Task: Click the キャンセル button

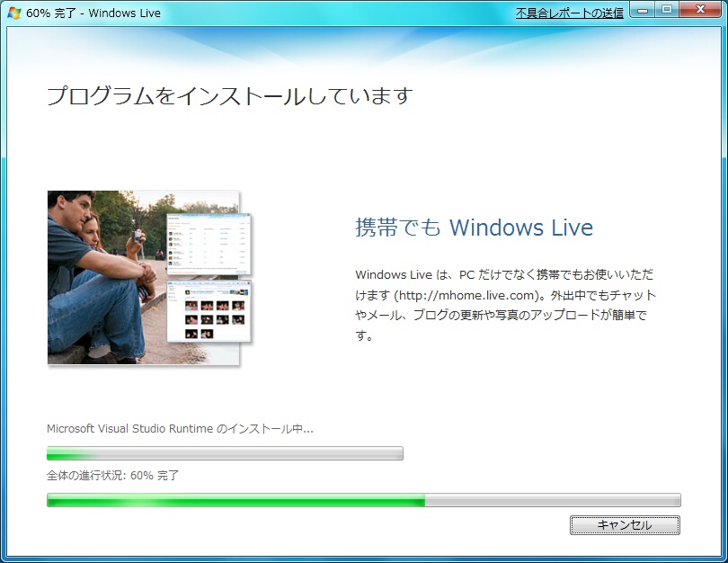Action: point(625,525)
